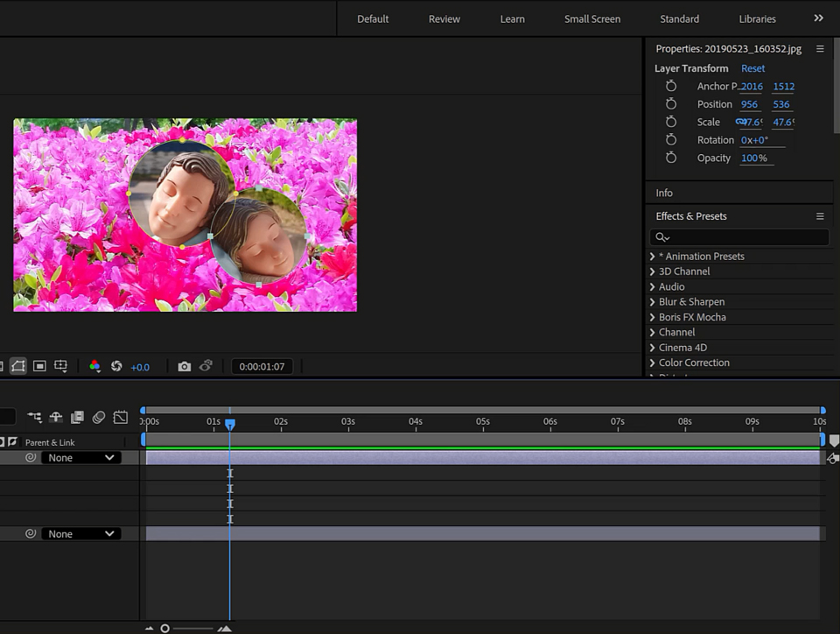Expand the Color Correction effects folder
The height and width of the screenshot is (634, 840).
[653, 363]
